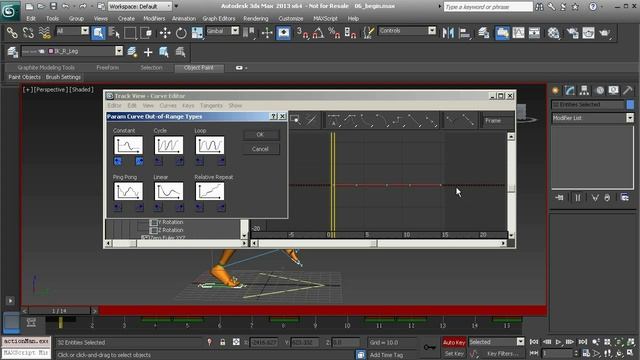Select the Select and Move tool
This screenshot has width=640, height=360.
165,33
